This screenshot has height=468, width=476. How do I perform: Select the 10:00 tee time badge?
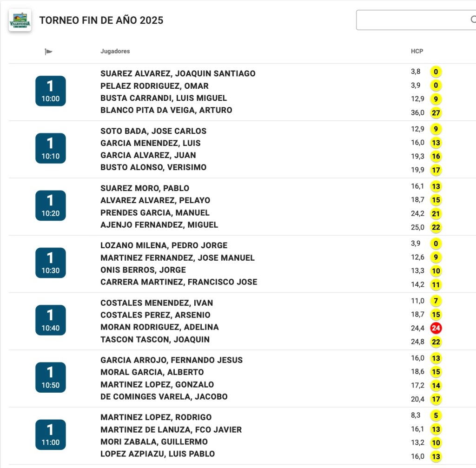[x=51, y=91]
